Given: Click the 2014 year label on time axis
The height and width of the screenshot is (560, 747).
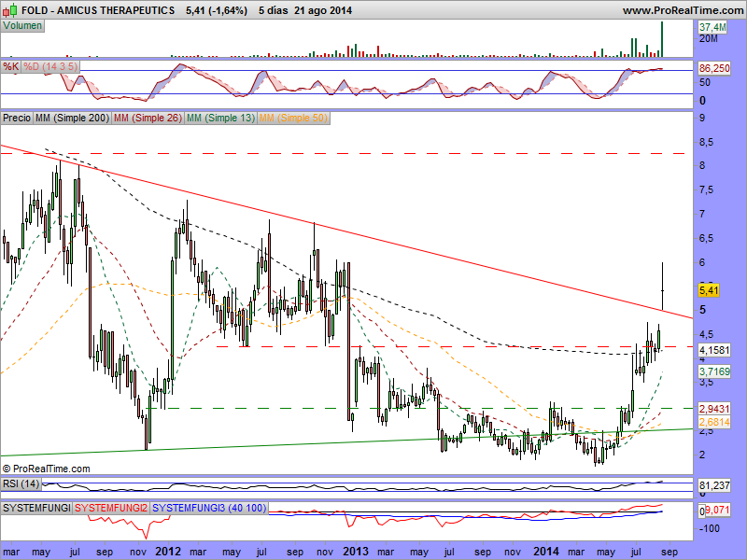Looking at the screenshot, I should (546, 552).
